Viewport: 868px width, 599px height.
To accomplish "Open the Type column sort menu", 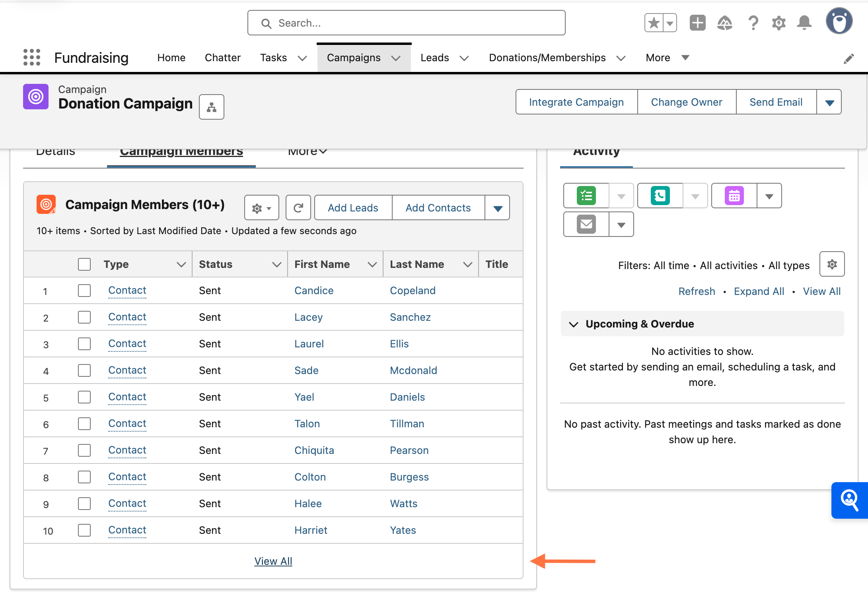I will (181, 265).
